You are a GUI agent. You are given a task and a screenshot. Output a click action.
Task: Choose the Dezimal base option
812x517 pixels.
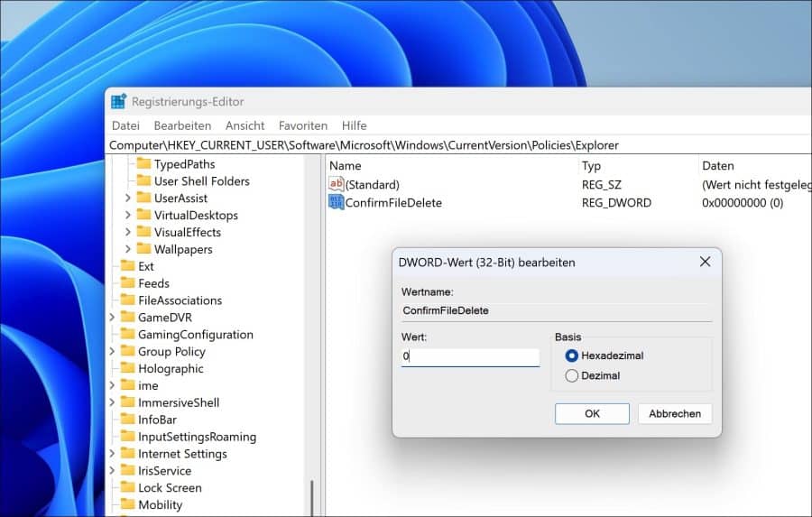tap(571, 376)
